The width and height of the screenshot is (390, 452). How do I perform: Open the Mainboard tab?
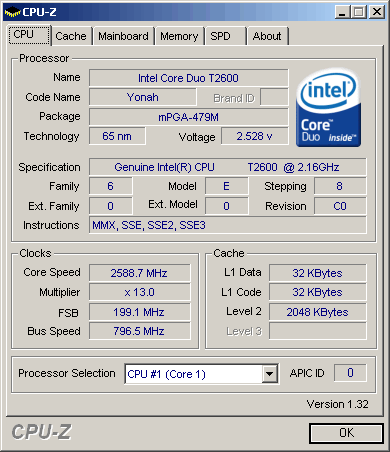coord(123,36)
